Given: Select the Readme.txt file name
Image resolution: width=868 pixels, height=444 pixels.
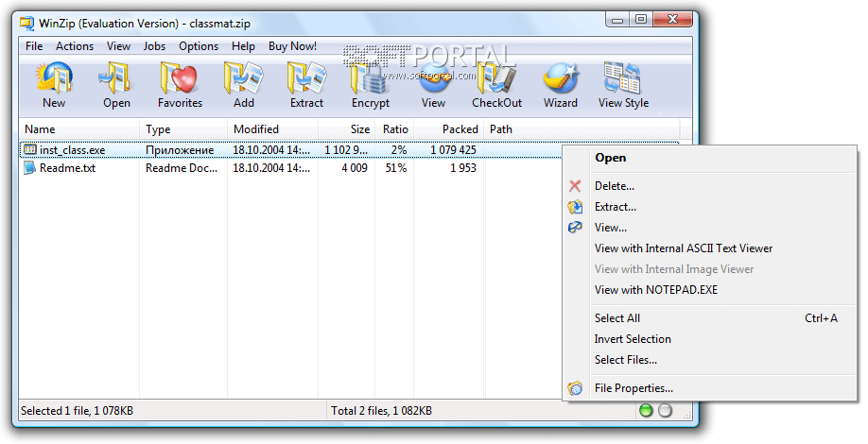Looking at the screenshot, I should [67, 167].
